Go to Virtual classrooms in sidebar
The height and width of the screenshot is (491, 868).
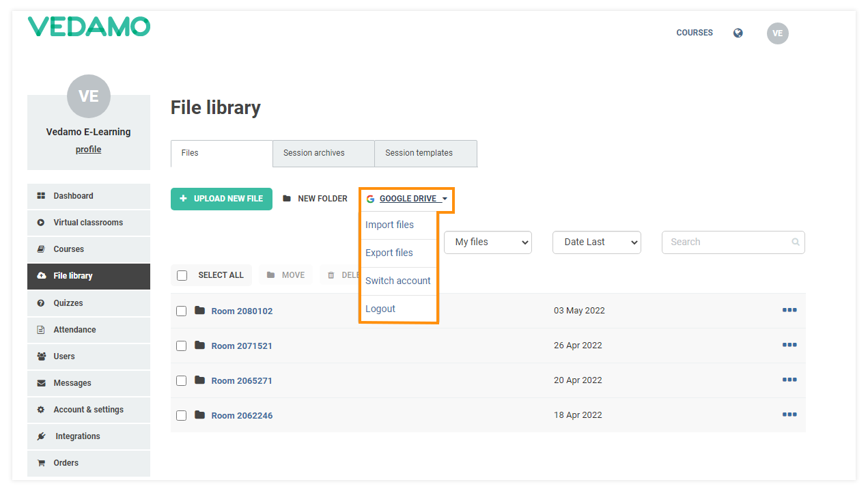pos(89,223)
